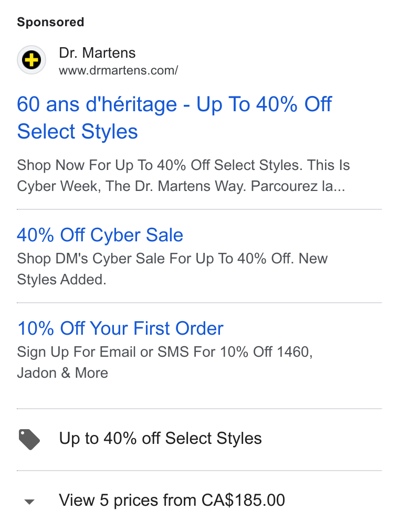Open 10% Off Your First Order link
The width and height of the screenshot is (399, 532).
pyautogui.click(x=120, y=328)
